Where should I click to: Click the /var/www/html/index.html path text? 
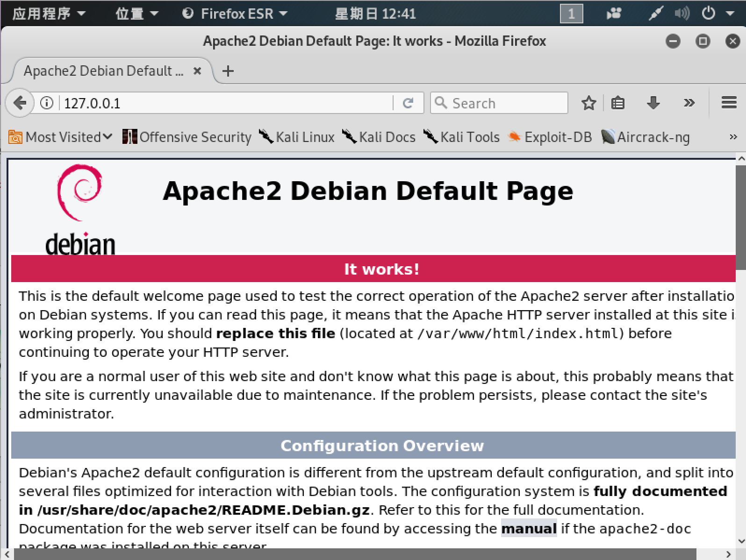(x=517, y=333)
